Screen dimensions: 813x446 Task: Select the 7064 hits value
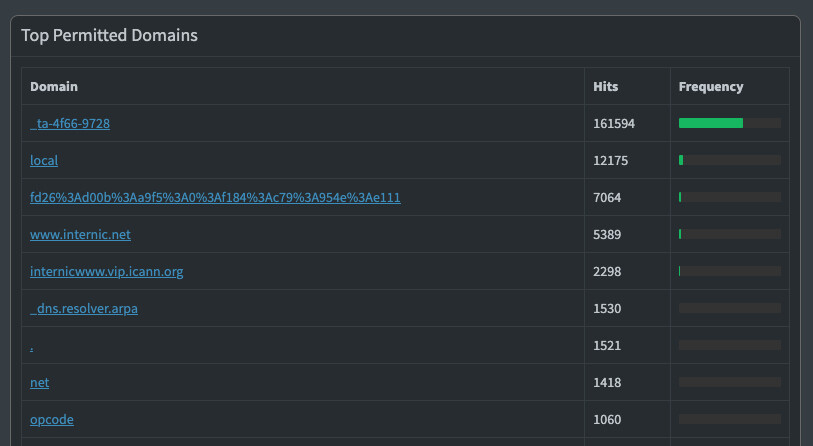click(x=607, y=198)
